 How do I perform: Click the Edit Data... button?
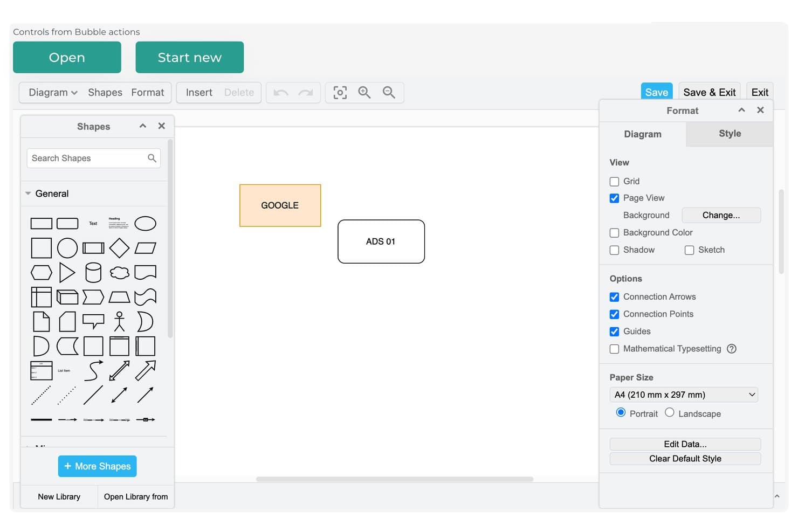tap(685, 444)
